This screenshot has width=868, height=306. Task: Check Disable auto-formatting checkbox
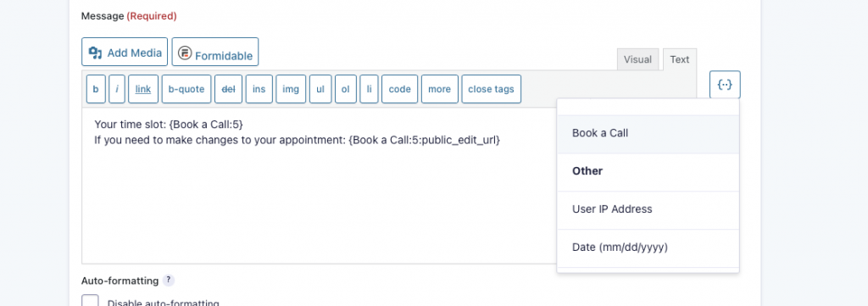coord(90,302)
